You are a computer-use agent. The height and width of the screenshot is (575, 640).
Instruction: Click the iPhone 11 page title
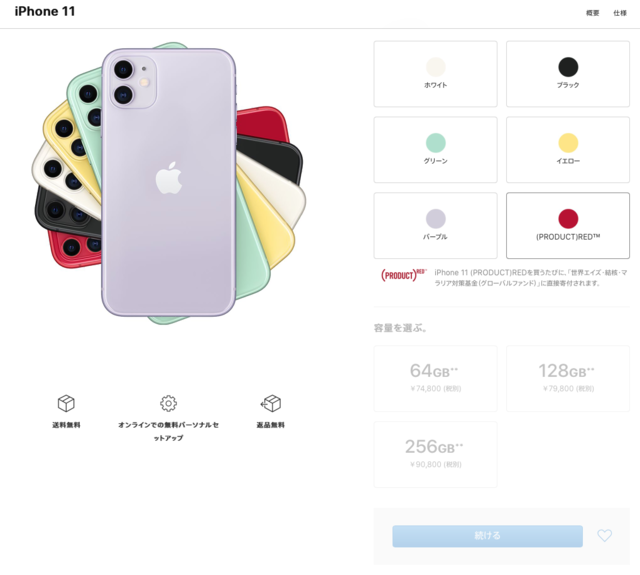pos(45,11)
